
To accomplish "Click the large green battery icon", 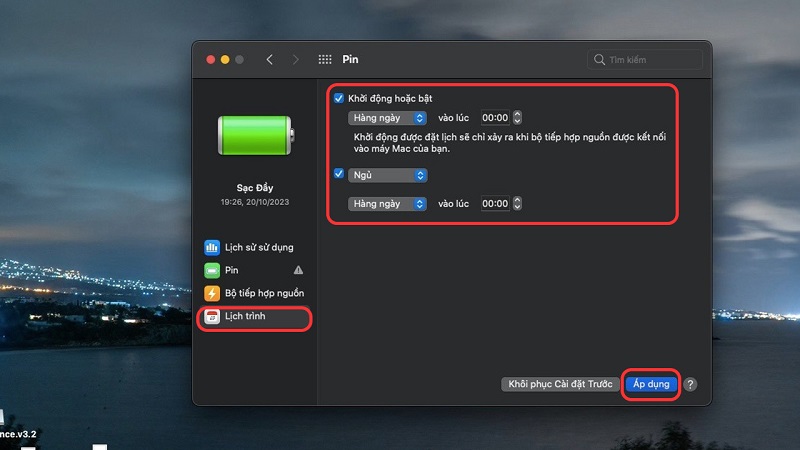I will click(256, 136).
